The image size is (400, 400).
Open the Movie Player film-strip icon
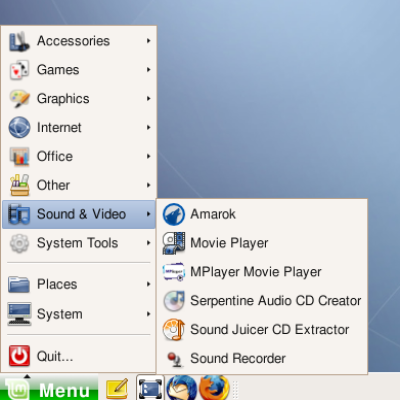174,243
